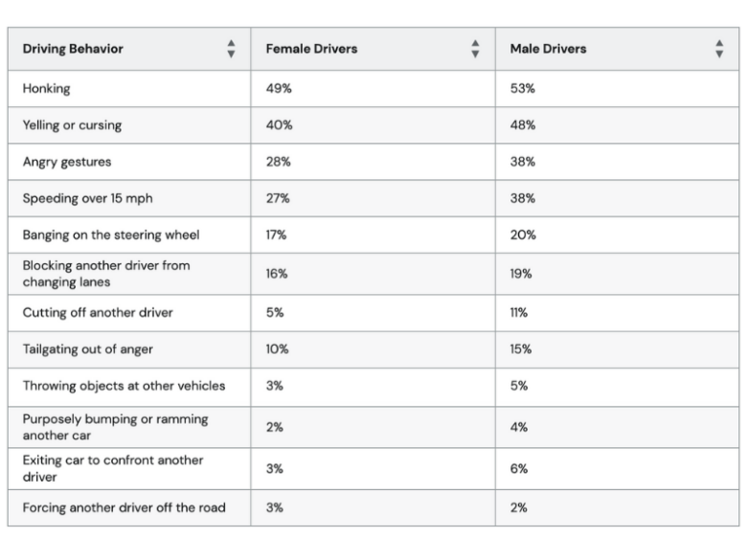The height and width of the screenshot is (560, 747).
Task: Click the Tailgating out of anger cell
Action: (90, 349)
